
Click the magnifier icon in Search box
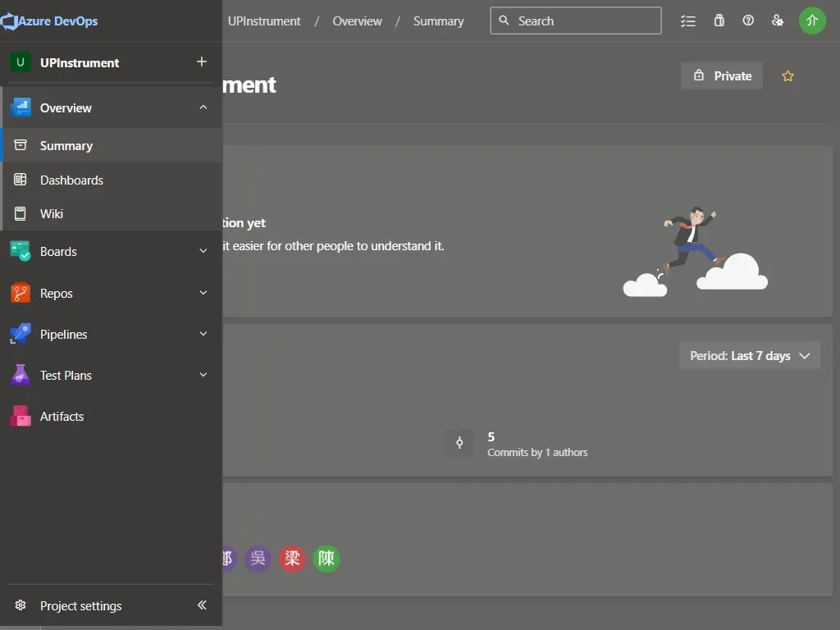[504, 21]
